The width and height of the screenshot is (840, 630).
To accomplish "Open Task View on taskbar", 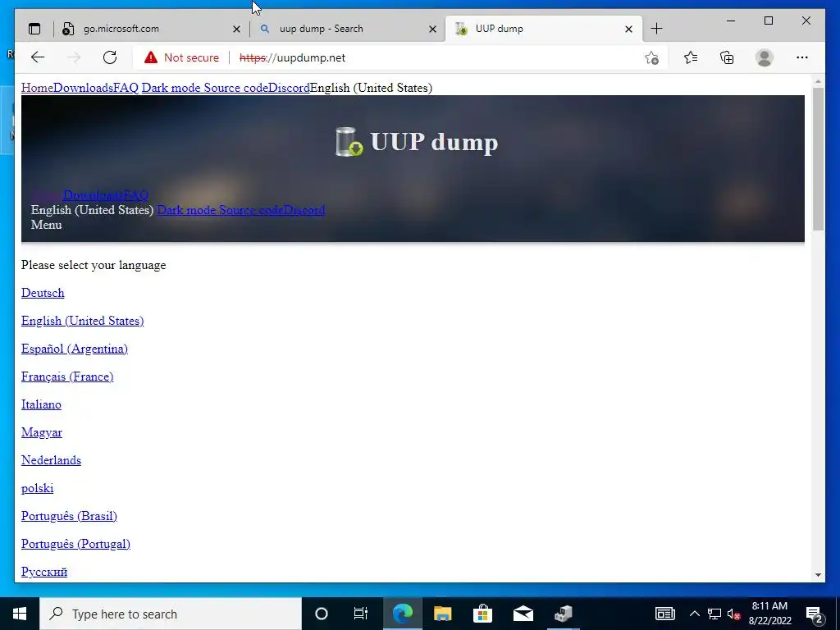I will coord(361,614).
